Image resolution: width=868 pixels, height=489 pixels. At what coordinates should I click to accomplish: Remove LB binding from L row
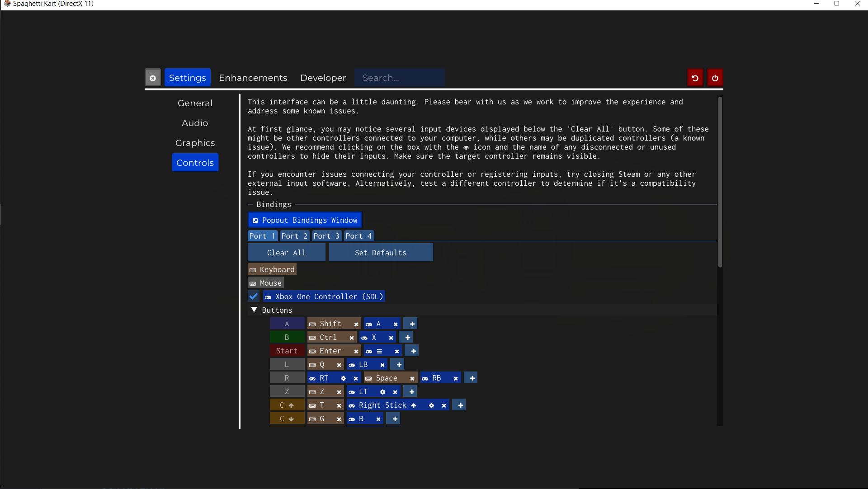(x=382, y=365)
